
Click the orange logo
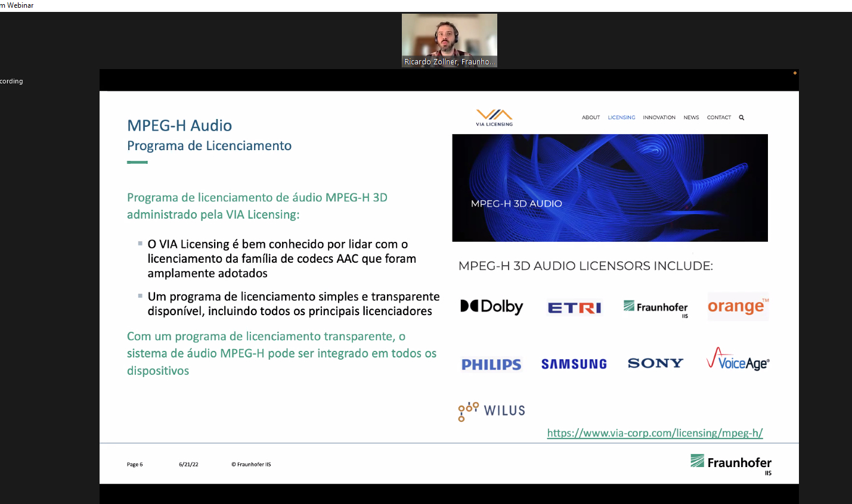(738, 306)
